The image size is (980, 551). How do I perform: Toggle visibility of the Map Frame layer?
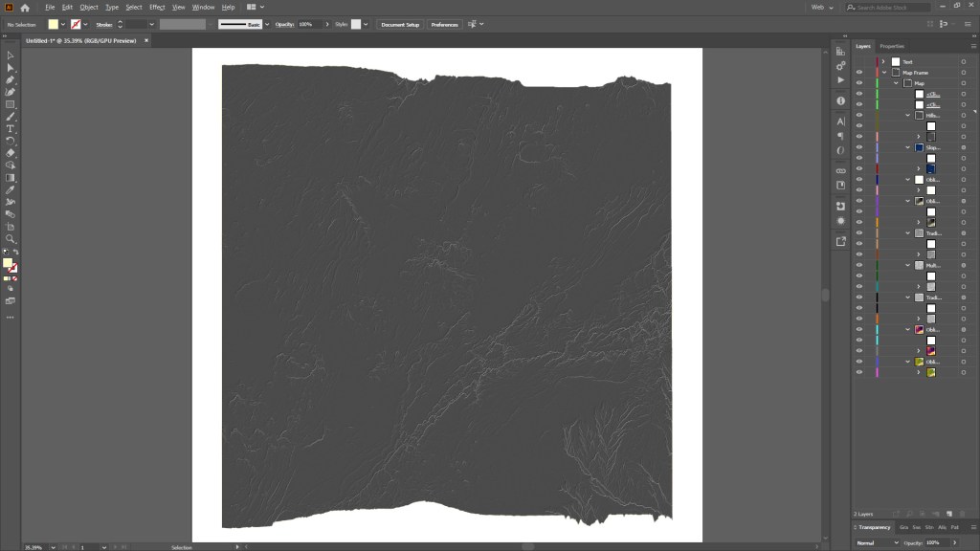pyautogui.click(x=858, y=73)
